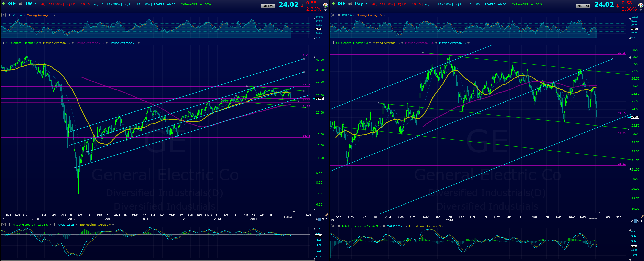Open MACD 12 26 menu on daily chart

pyautogui.click(x=406, y=226)
